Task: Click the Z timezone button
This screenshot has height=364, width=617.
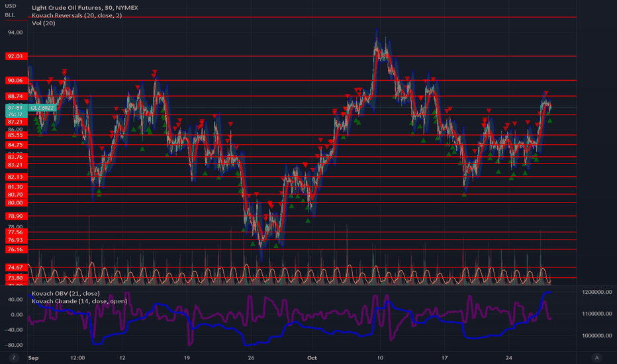Action: pyautogui.click(x=14, y=357)
